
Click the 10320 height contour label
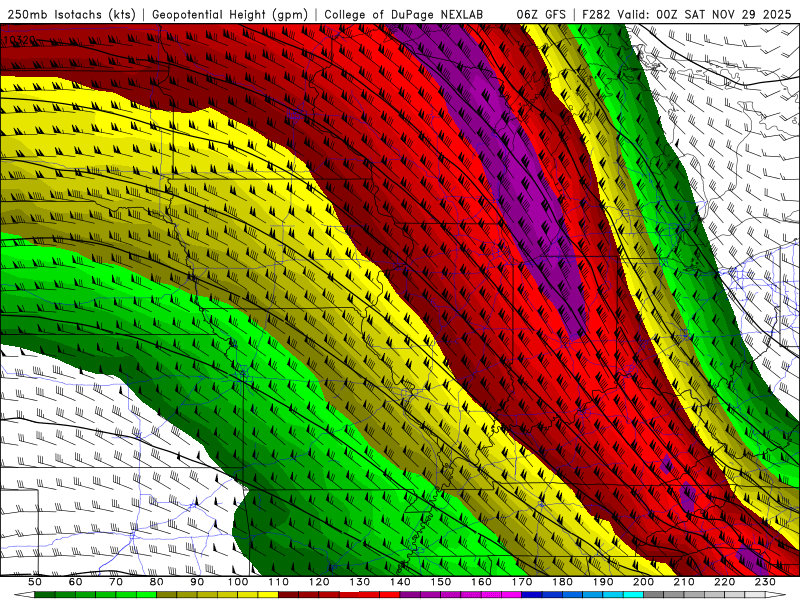[x=20, y=39]
